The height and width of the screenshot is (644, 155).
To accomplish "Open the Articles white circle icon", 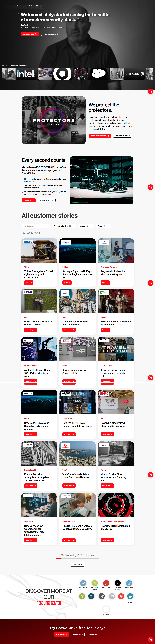I will click(106, 609).
